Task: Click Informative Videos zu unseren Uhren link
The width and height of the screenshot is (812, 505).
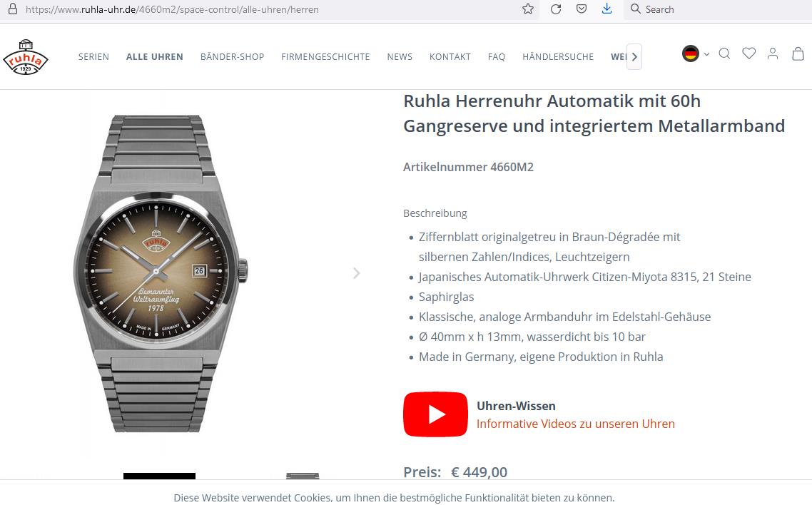Action: 576,424
